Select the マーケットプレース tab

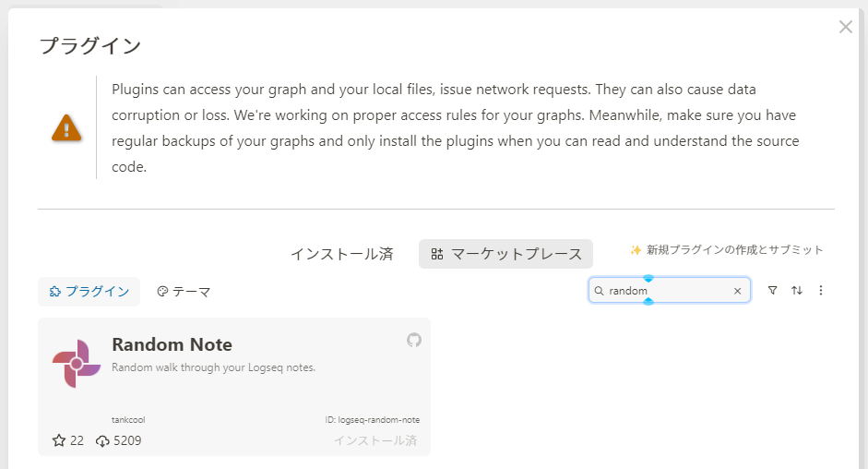click(x=506, y=254)
